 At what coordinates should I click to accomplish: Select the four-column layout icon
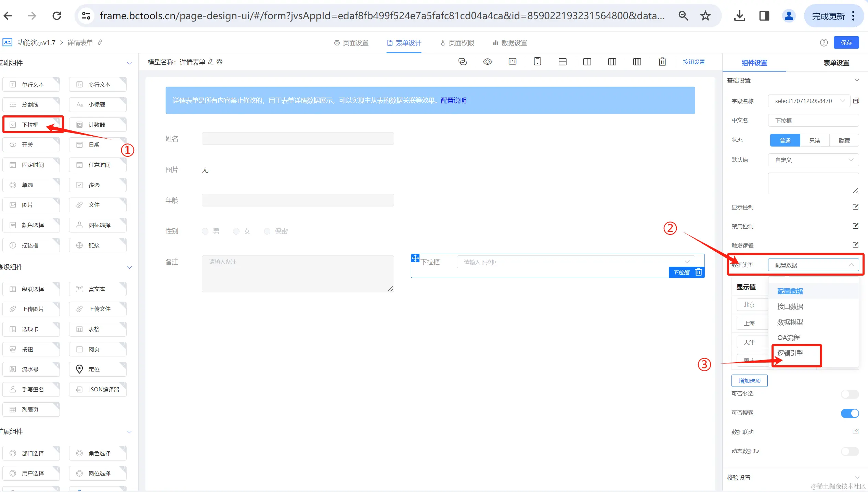637,62
